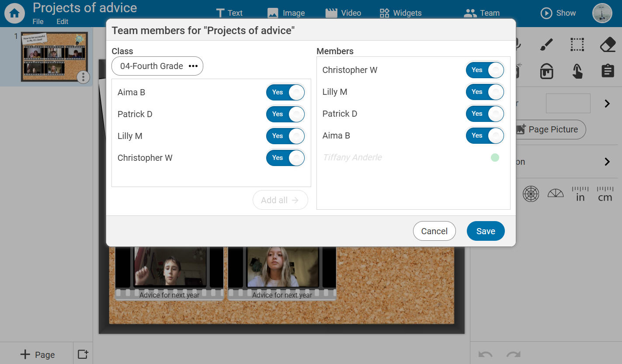Select the paint bucket fill tool
Screen dimensions: 622x364
pos(546,71)
